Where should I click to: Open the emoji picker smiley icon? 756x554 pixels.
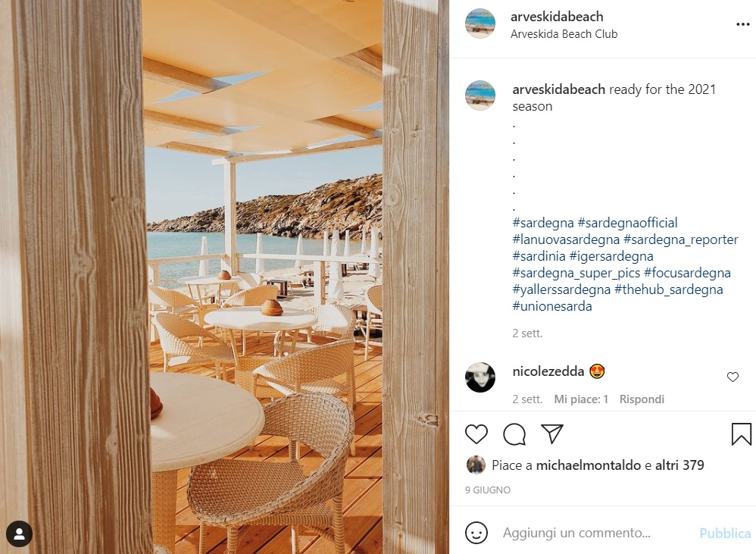click(x=476, y=533)
